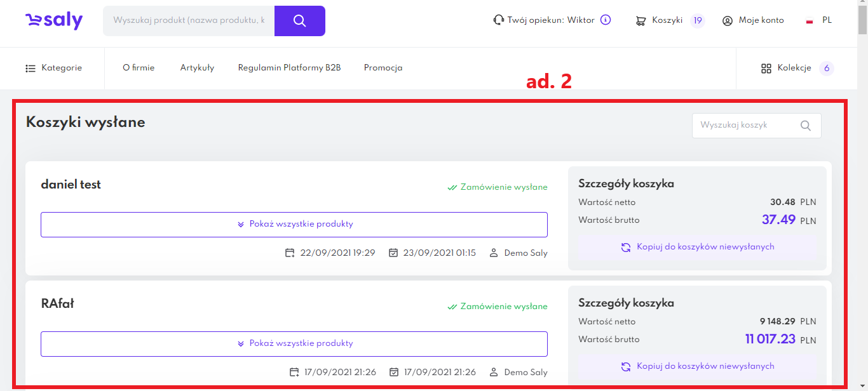Click info icon next to Wiktor
This screenshot has height=391, width=868.
[x=606, y=20]
